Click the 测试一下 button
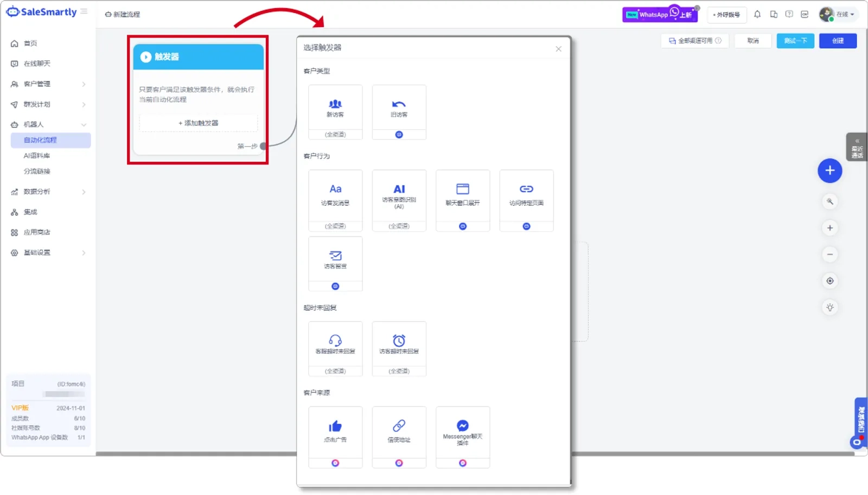 coord(795,41)
